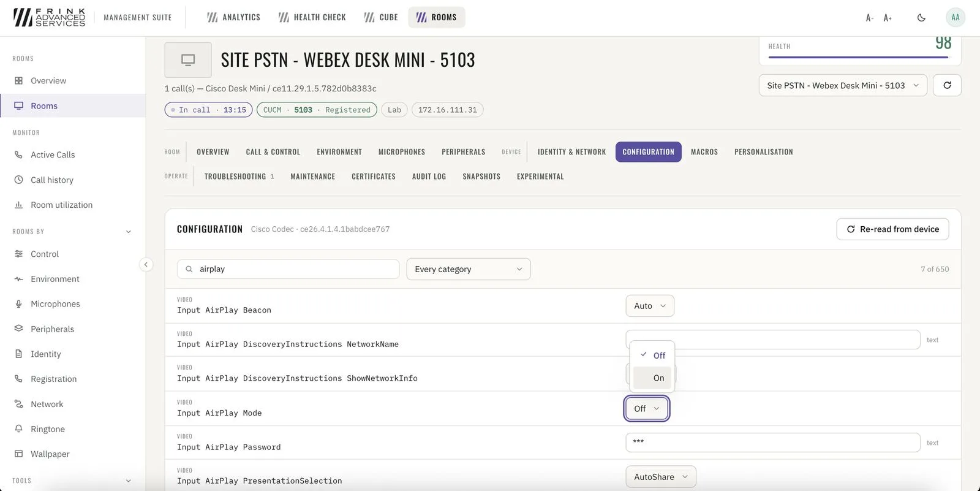Collapse the sidebar with the chevron handle

(x=146, y=264)
